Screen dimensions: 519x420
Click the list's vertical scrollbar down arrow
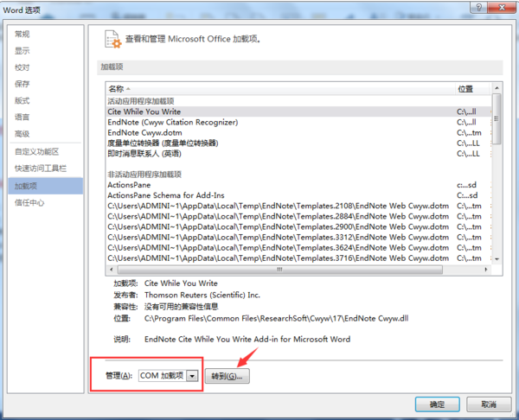tap(497, 259)
